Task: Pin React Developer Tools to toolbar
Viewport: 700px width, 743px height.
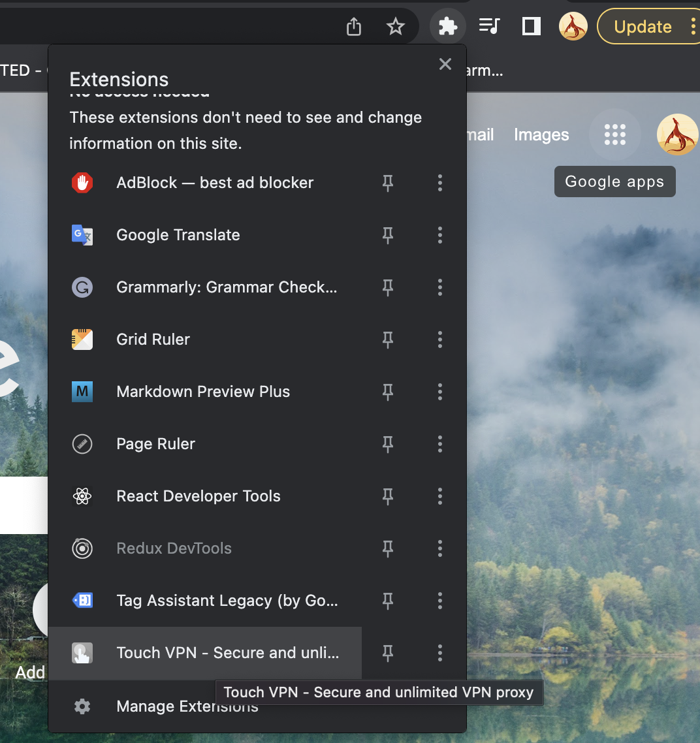Action: click(x=388, y=496)
